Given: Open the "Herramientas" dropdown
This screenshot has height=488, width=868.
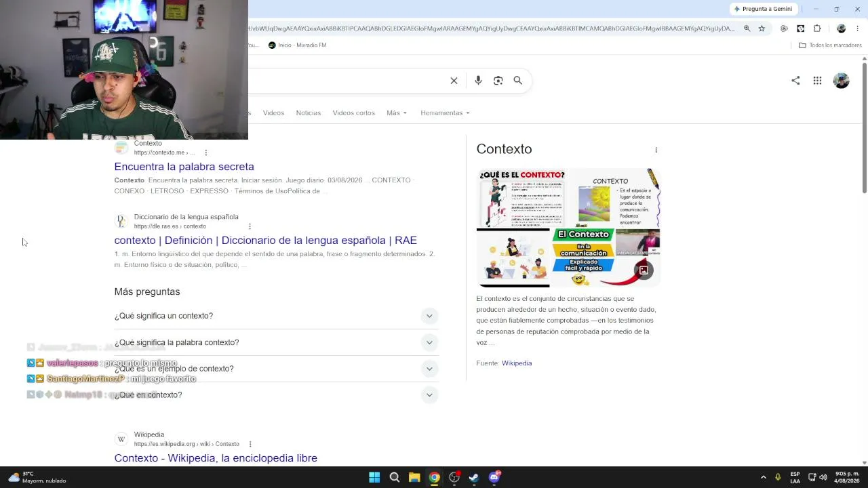Looking at the screenshot, I should pyautogui.click(x=445, y=113).
